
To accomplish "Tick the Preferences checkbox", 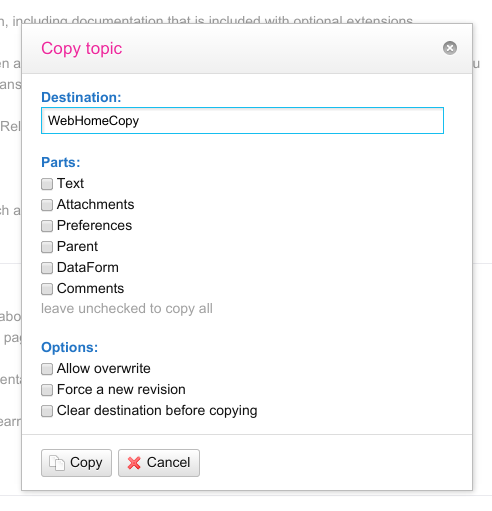I will click(x=47, y=226).
